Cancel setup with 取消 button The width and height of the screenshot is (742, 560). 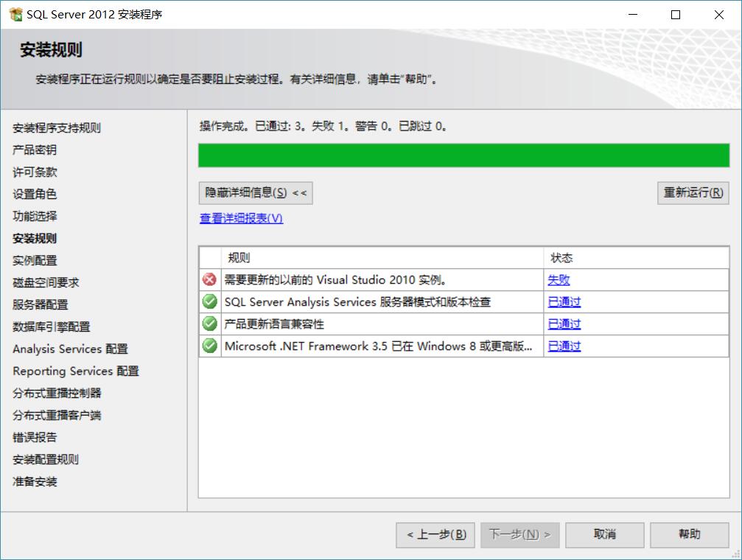605,535
